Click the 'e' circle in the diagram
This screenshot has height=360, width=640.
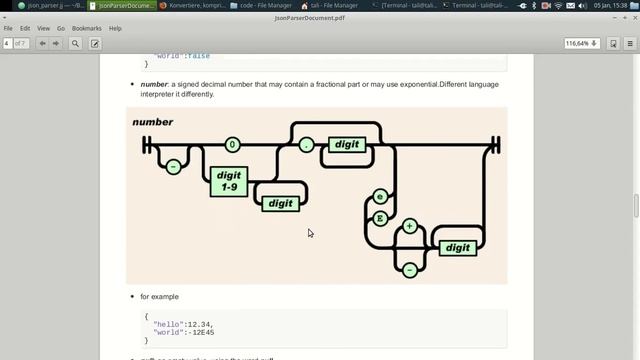point(380,197)
